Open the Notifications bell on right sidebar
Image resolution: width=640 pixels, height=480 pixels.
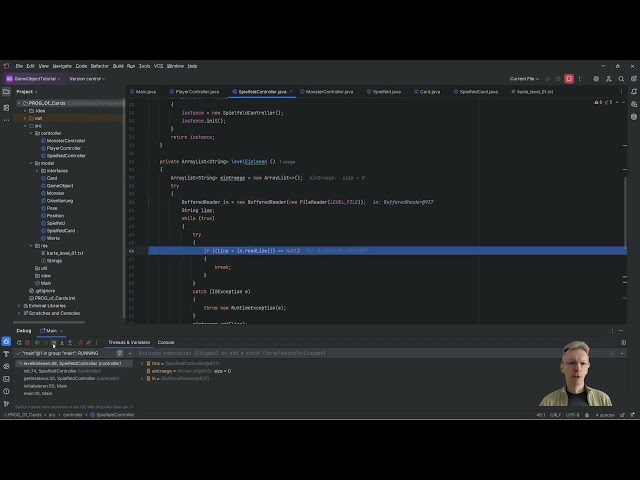click(634, 91)
